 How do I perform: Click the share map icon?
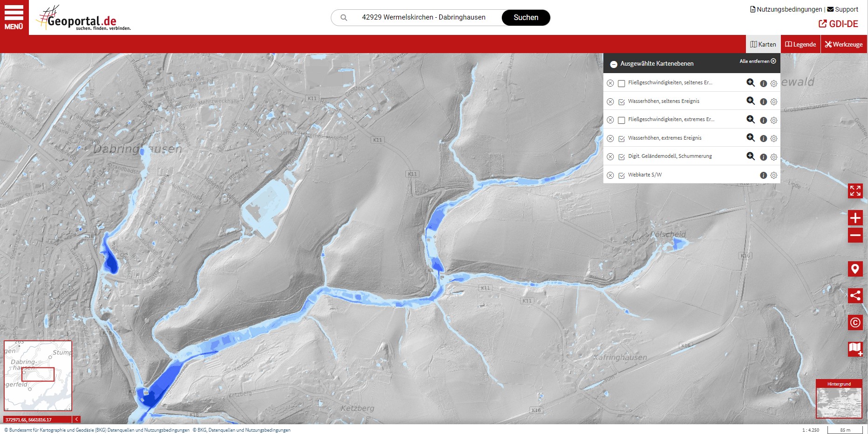[855, 296]
